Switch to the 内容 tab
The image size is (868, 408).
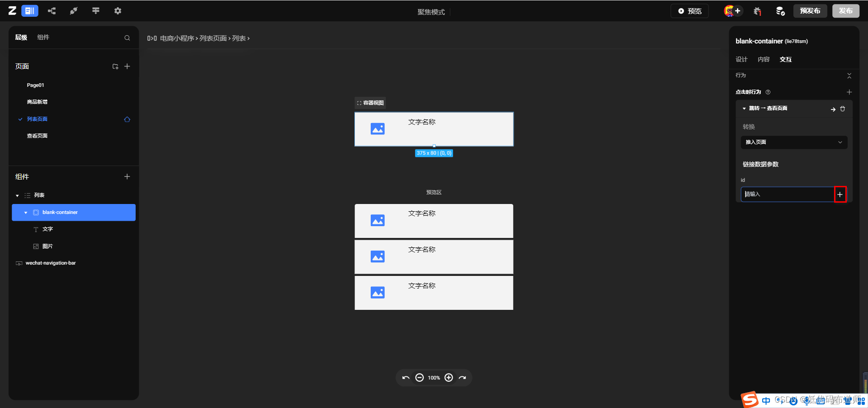[764, 59]
